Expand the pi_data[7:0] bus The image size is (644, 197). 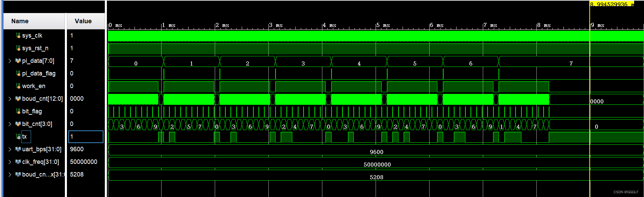point(10,61)
